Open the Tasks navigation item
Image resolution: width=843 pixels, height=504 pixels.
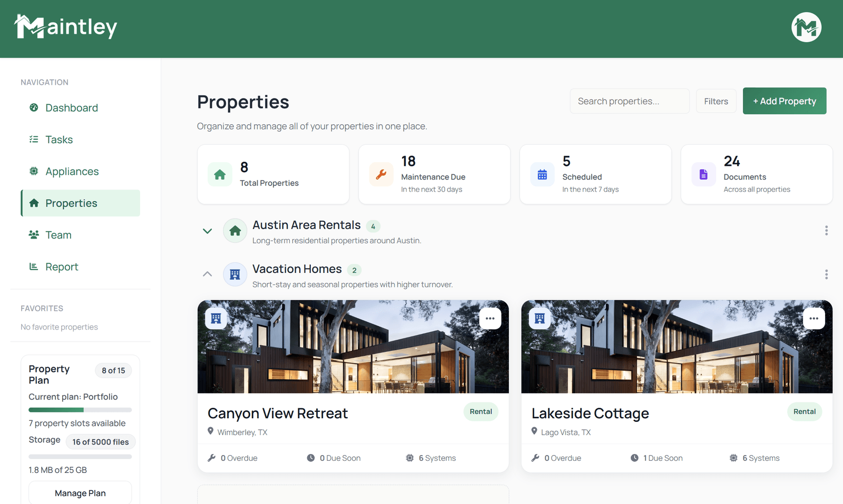pos(80,140)
